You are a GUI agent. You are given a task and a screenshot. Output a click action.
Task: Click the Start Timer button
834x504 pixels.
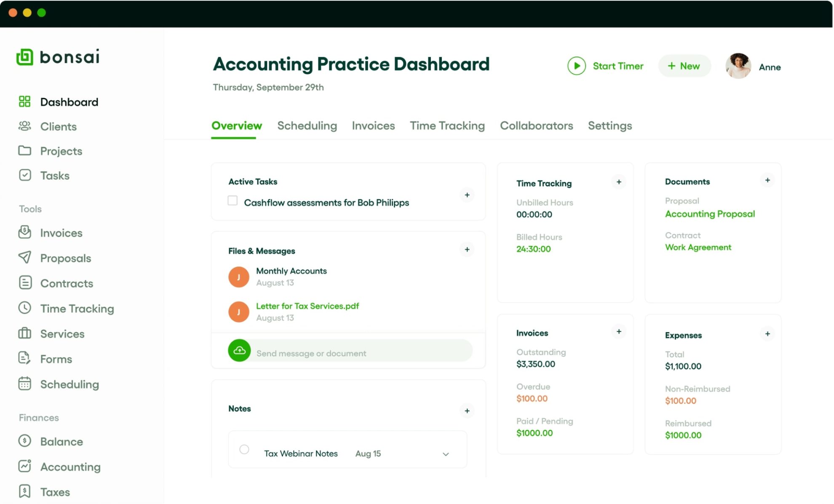coord(605,66)
